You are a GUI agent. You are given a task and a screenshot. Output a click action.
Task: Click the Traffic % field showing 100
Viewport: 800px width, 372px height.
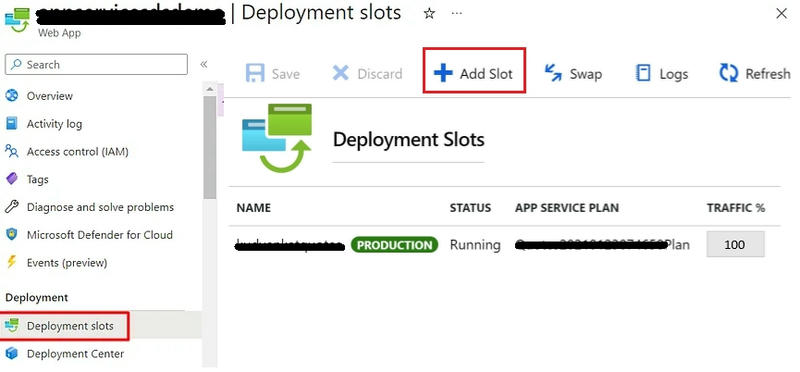[x=735, y=244]
